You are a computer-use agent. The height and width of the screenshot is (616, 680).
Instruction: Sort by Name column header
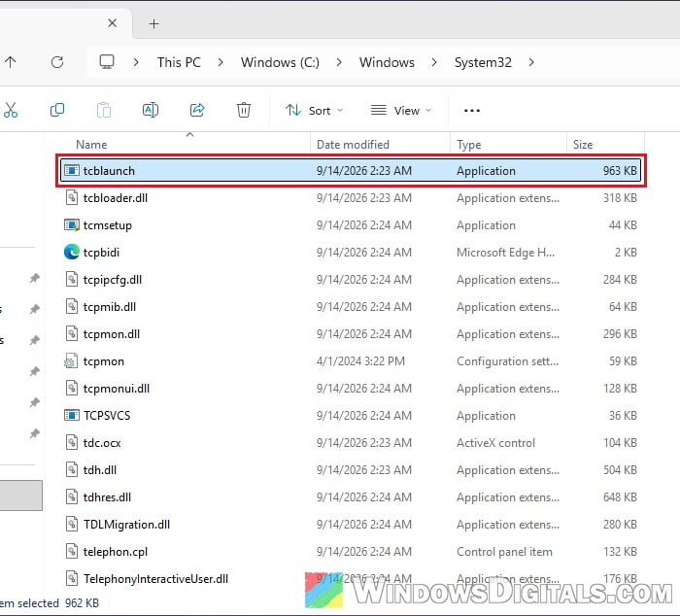pyautogui.click(x=91, y=145)
